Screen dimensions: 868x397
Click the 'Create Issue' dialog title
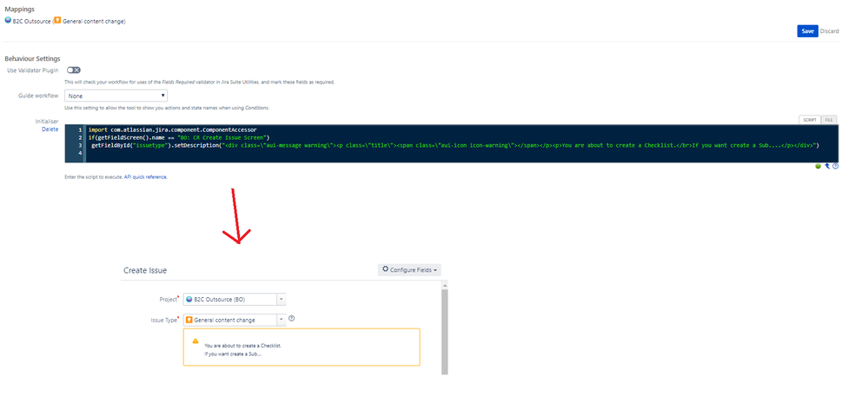145,270
